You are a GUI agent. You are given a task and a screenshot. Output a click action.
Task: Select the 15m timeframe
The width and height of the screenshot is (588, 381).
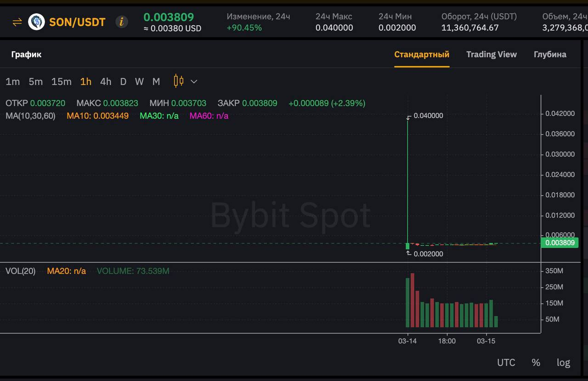(61, 82)
